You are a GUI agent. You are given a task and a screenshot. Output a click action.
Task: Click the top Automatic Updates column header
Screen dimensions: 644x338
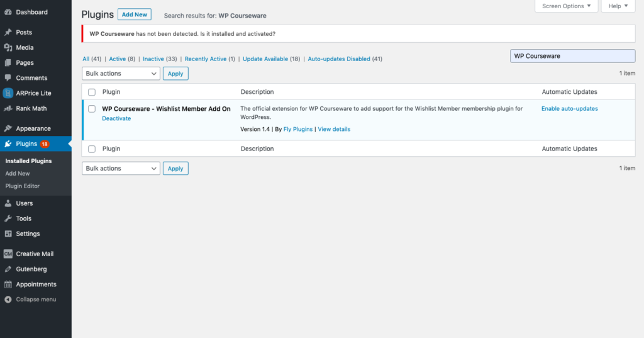pos(569,92)
